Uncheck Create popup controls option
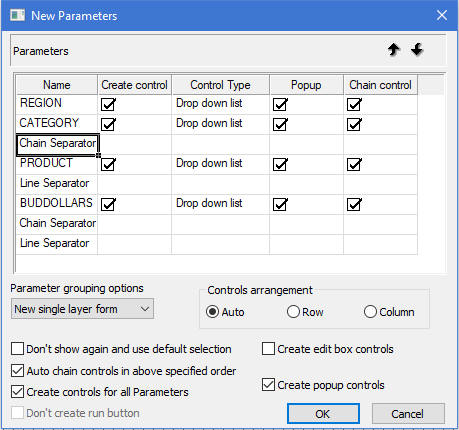The width and height of the screenshot is (459, 430). click(x=268, y=385)
